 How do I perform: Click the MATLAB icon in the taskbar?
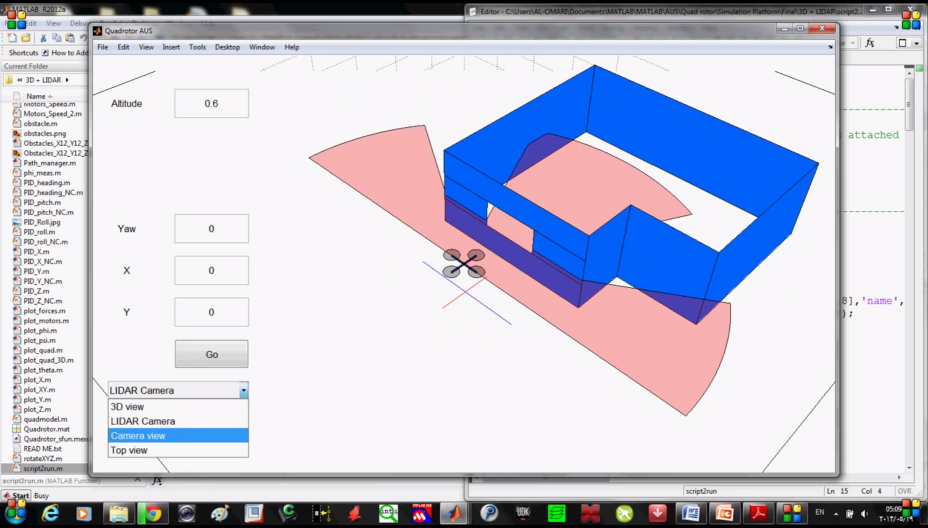point(453,513)
